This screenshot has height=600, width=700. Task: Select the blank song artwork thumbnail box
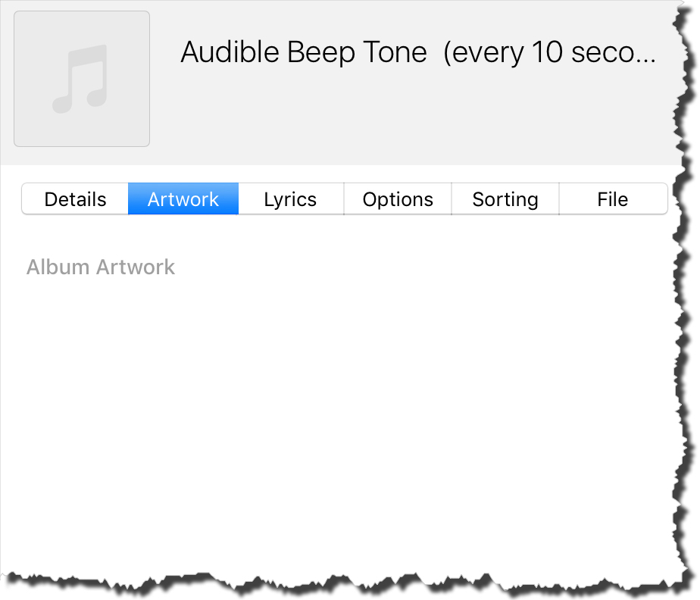point(82,79)
